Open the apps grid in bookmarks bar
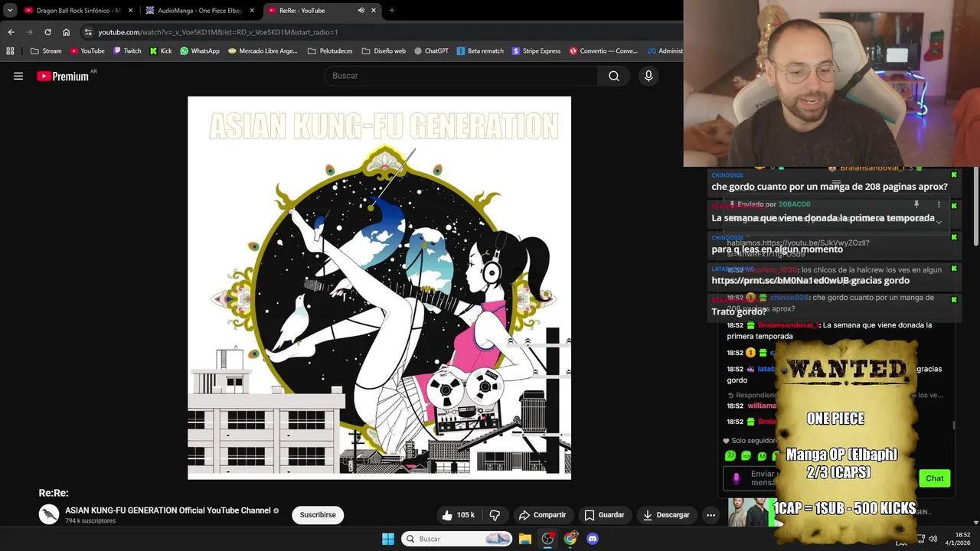The image size is (980, 551). (x=10, y=51)
